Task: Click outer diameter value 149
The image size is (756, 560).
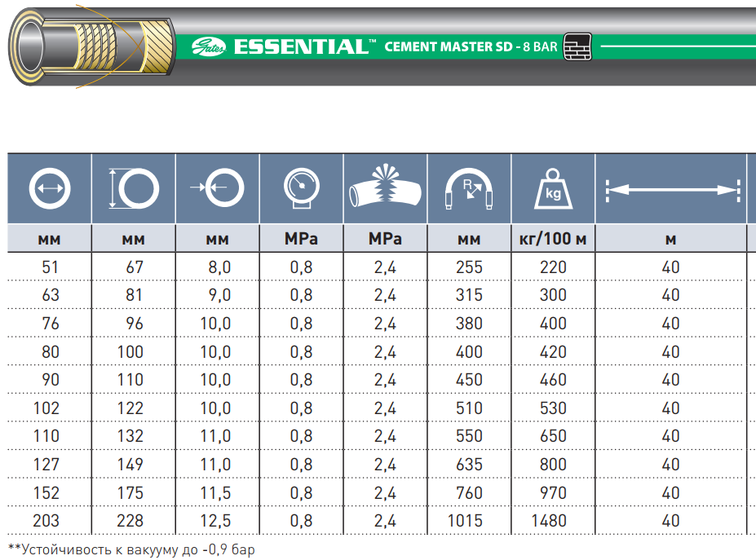Action: point(130,465)
